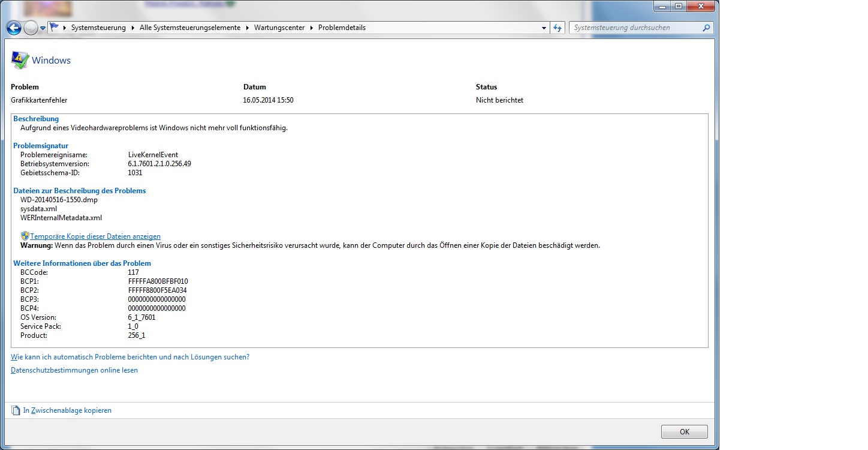Click the greyed forward navigation arrow
The height and width of the screenshot is (450, 868).
pos(31,28)
